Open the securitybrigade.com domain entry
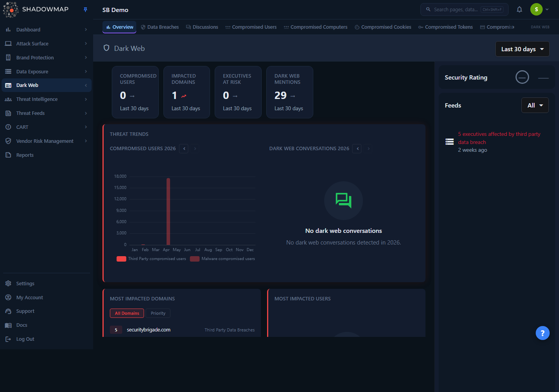The image size is (559, 392). [148, 330]
